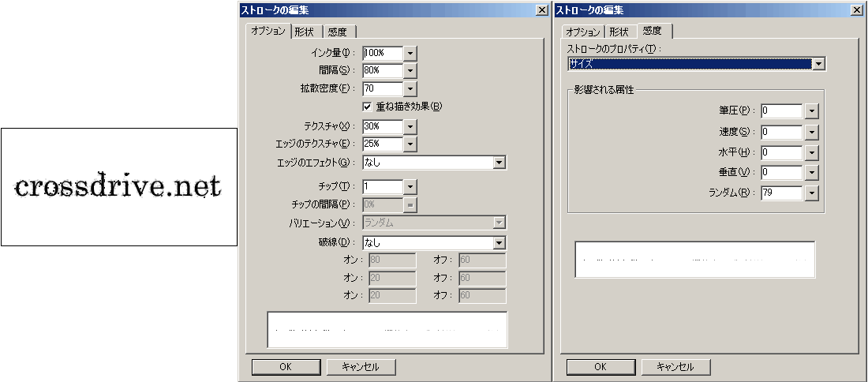Viewport: 868px width, 382px height.
Task: Click the 筆圧 input field
Action: click(782, 110)
